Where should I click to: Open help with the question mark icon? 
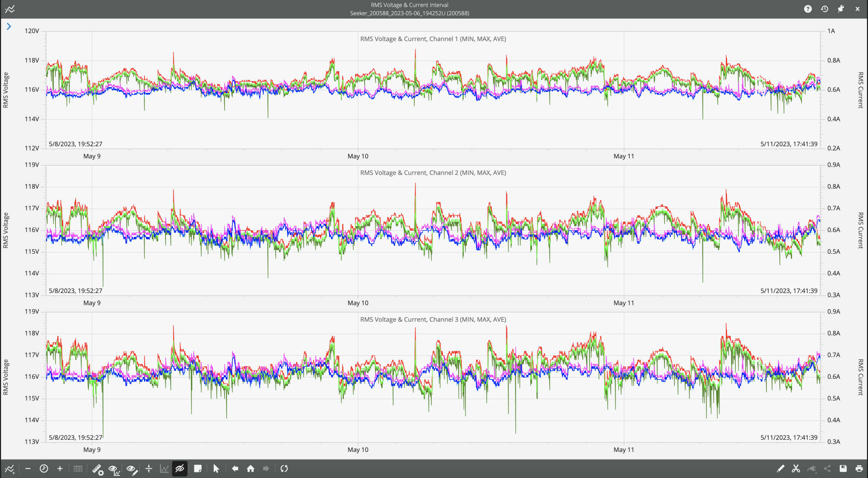pyautogui.click(x=808, y=9)
